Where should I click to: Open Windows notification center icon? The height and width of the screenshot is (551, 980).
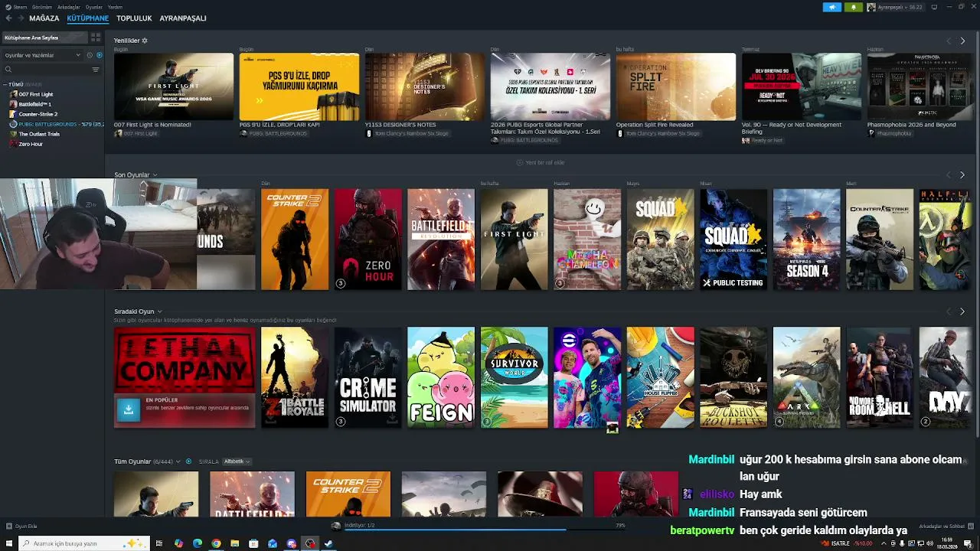pyautogui.click(x=969, y=543)
